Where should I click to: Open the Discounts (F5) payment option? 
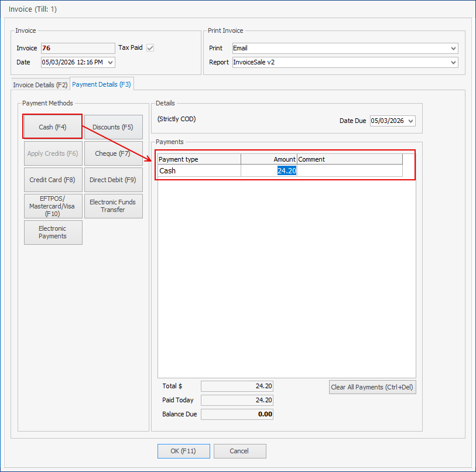(113, 127)
